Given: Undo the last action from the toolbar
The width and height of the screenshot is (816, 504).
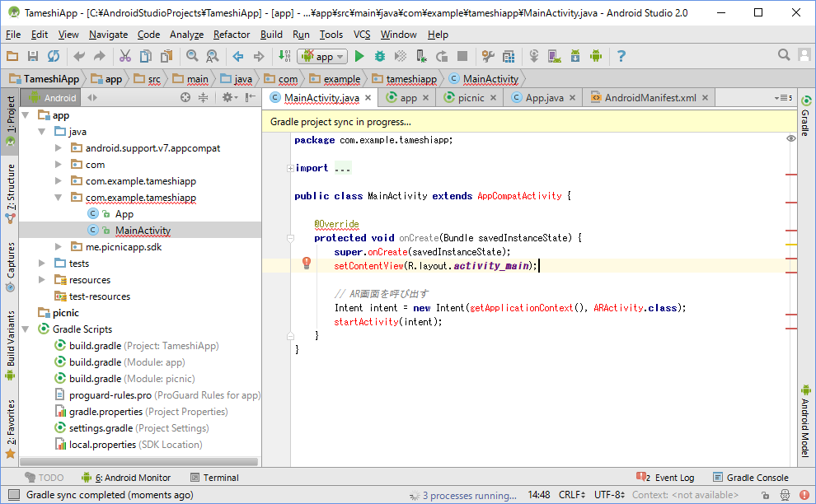Looking at the screenshot, I should coord(79,56).
